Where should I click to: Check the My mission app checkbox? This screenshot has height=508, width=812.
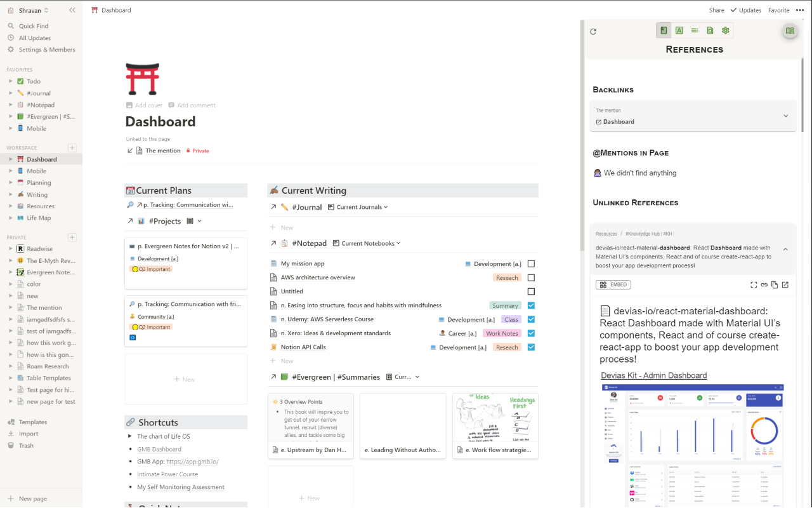[532, 264]
